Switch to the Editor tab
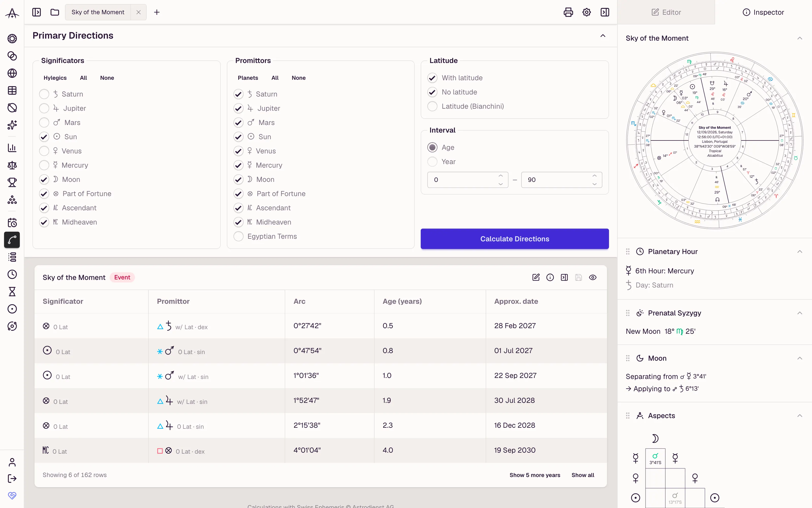Screen dimensions: 812x508 coord(666,12)
